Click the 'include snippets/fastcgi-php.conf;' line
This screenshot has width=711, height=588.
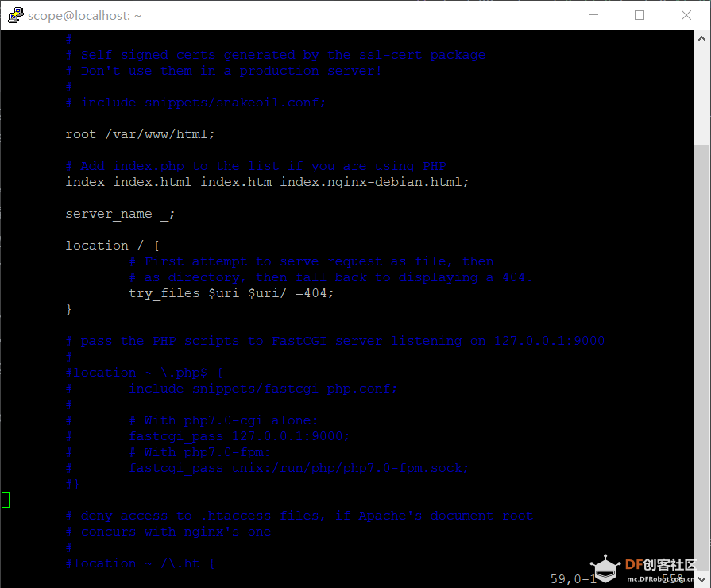point(263,389)
